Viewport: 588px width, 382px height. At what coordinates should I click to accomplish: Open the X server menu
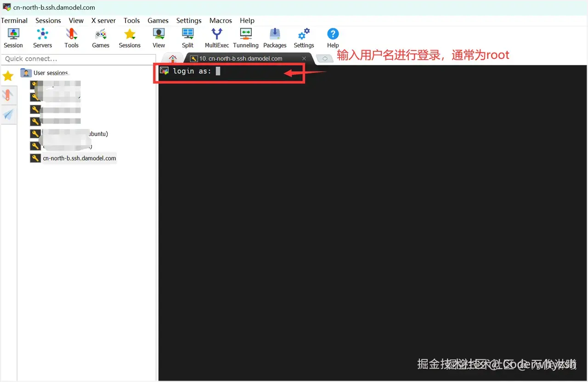coord(103,21)
